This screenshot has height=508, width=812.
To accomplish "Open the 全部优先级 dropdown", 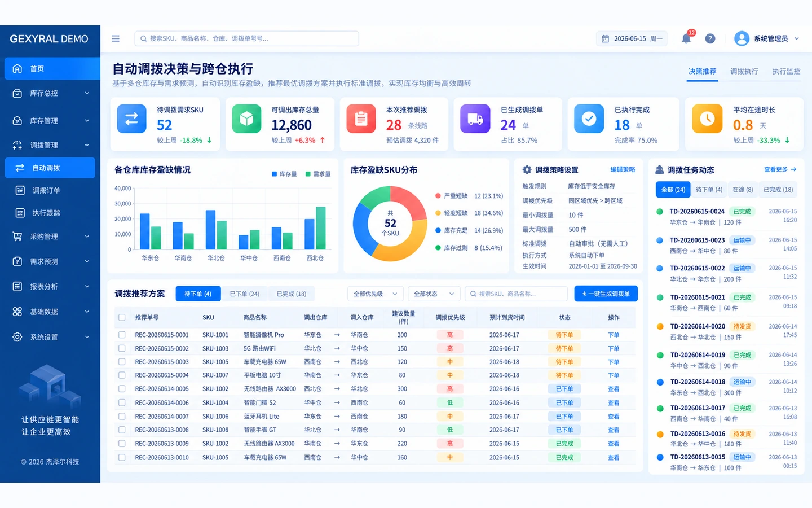I will [x=376, y=294].
